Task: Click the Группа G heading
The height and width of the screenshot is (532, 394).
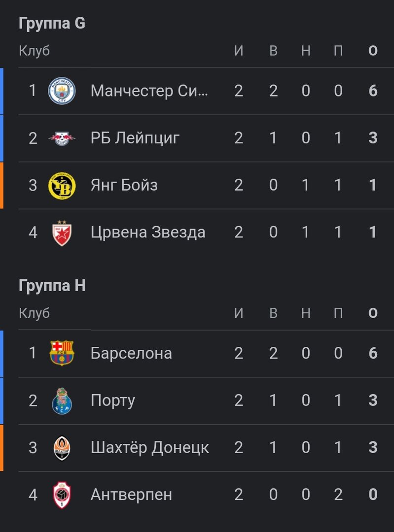Action: coord(52,23)
